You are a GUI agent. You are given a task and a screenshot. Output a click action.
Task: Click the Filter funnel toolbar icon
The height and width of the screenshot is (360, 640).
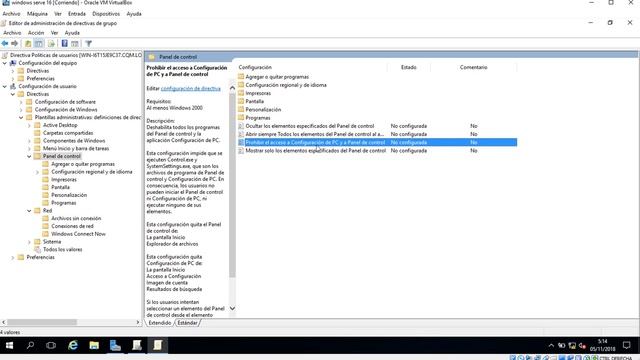click(x=89, y=43)
